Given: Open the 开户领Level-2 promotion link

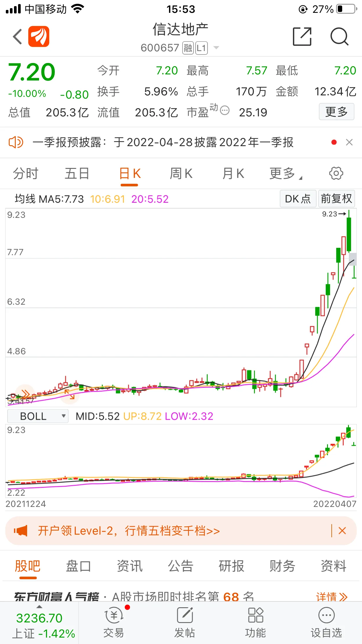Looking at the screenshot, I should coord(129,531).
